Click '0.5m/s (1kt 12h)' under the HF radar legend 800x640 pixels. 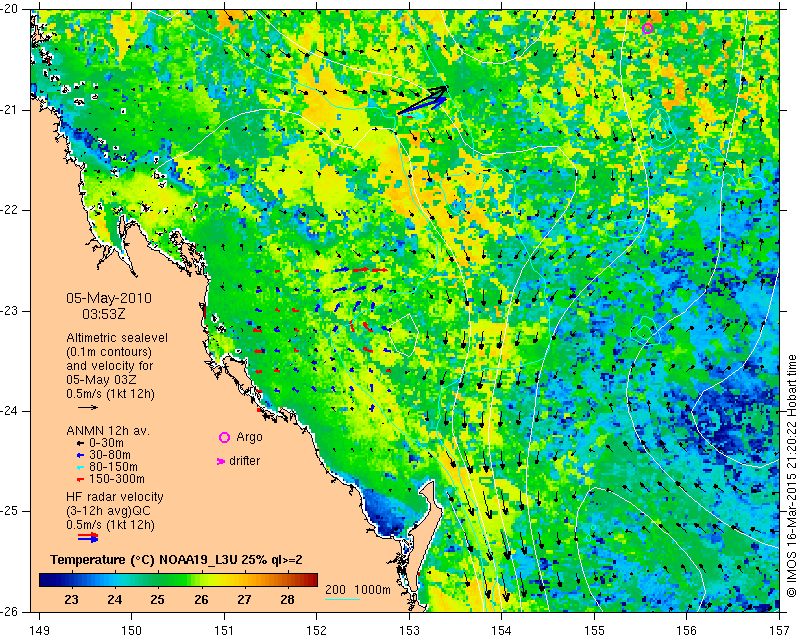point(110,525)
